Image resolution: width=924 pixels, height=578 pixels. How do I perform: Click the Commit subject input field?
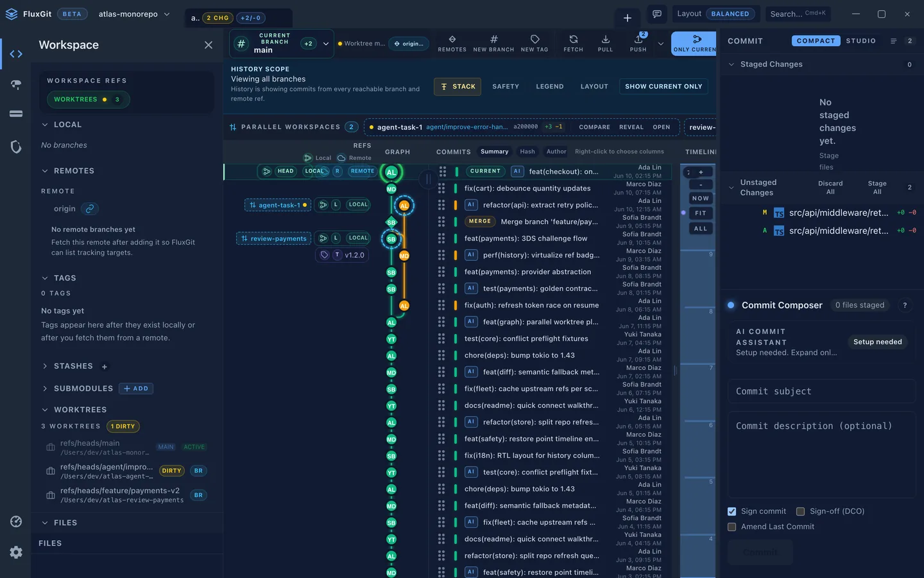click(x=821, y=391)
